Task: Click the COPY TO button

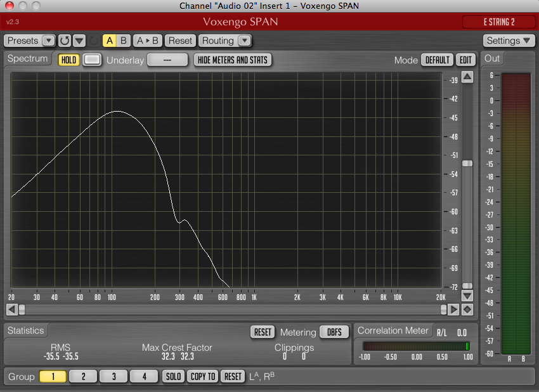Action: pos(203,377)
